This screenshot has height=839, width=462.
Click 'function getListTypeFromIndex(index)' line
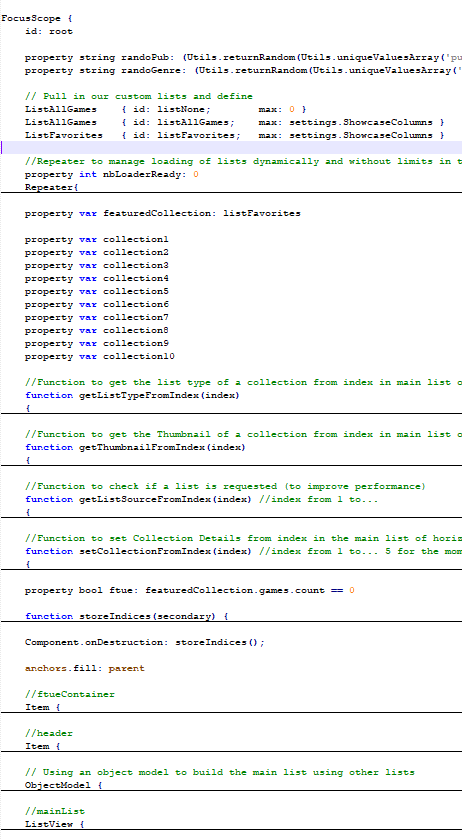(x=132, y=395)
